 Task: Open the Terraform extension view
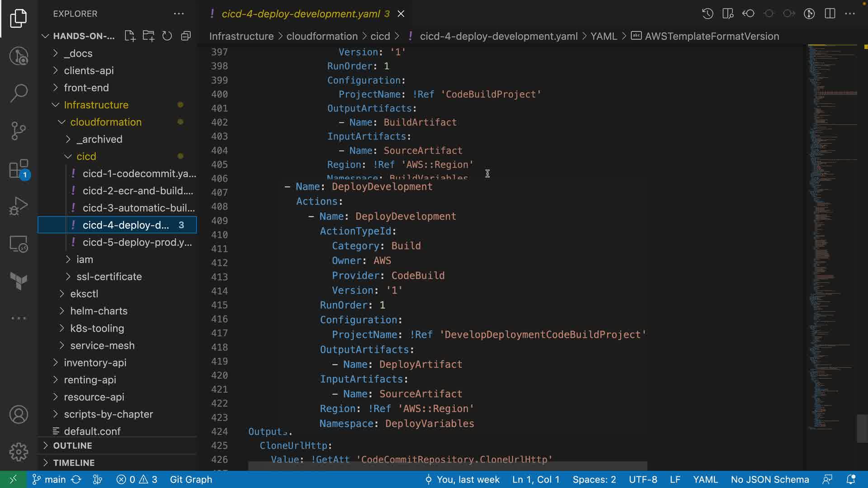[x=19, y=281]
